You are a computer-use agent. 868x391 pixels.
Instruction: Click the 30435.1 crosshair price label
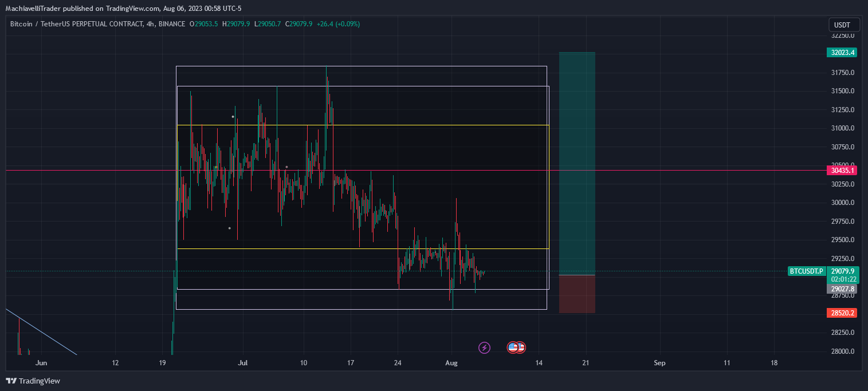pyautogui.click(x=842, y=170)
